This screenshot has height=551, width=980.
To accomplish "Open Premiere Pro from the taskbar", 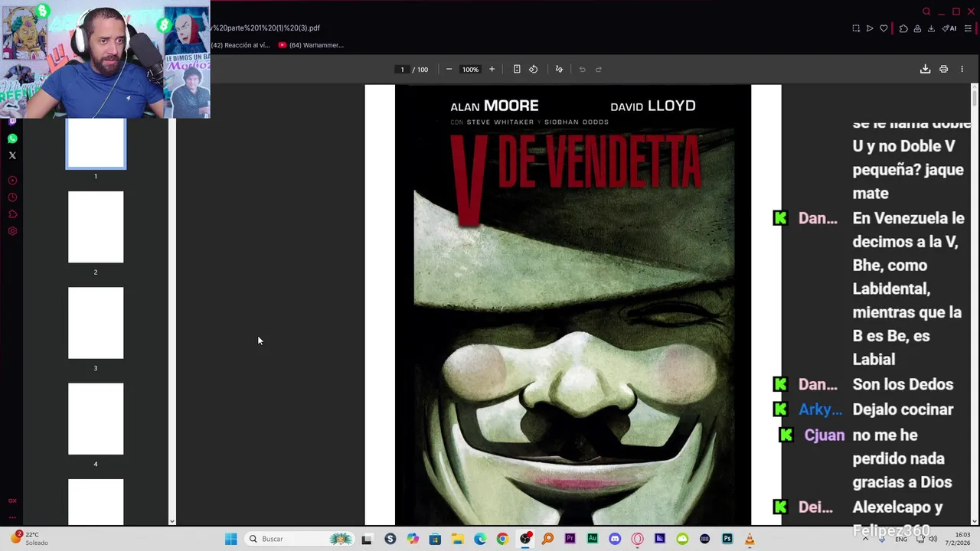I will (x=570, y=539).
